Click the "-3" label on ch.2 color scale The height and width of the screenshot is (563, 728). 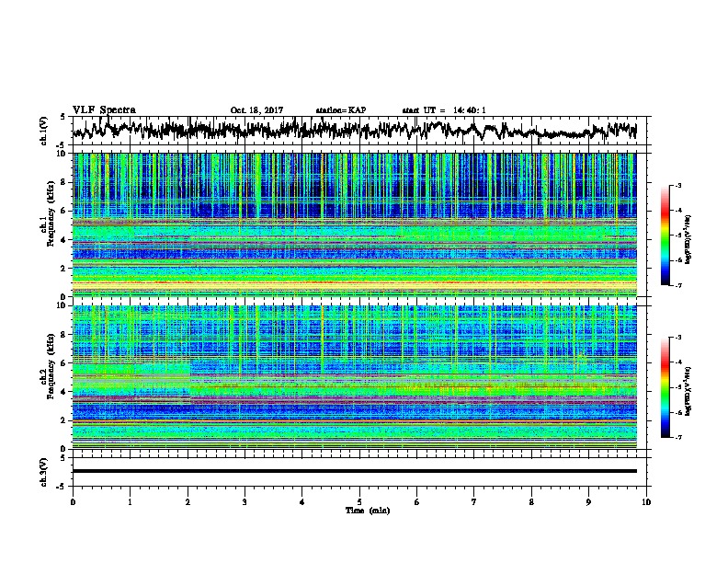pos(677,338)
